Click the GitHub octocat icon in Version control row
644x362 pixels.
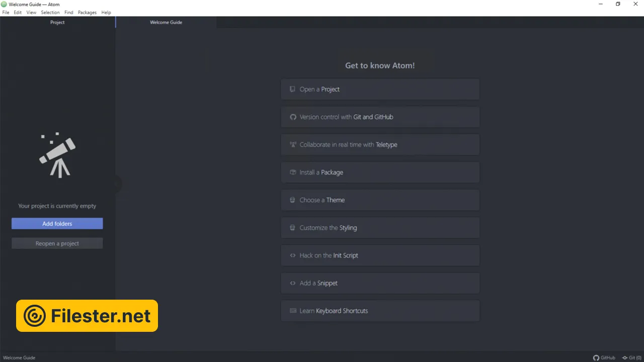coord(293,117)
